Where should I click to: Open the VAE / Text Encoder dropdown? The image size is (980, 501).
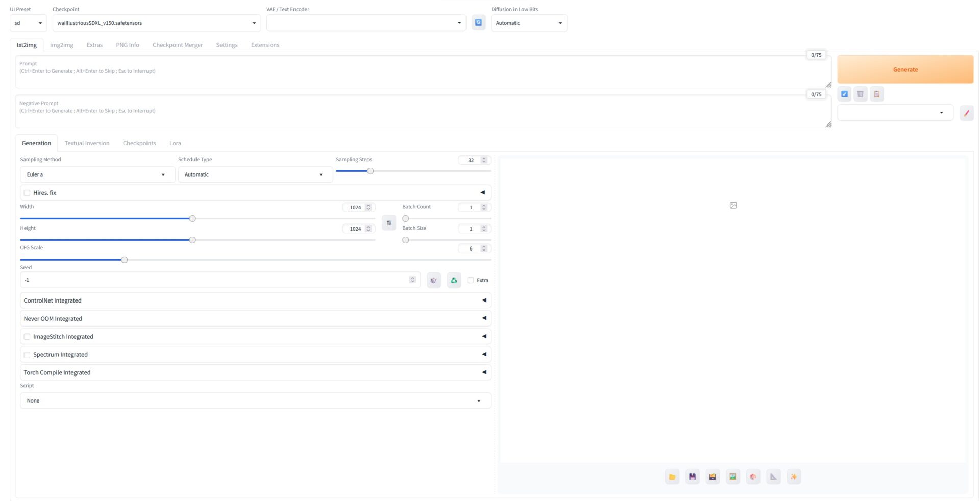coord(366,23)
